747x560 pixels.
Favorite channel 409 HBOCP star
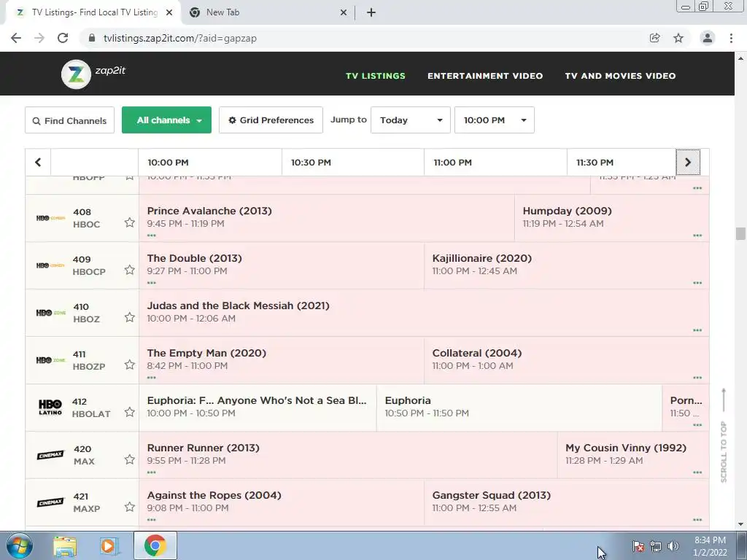[130, 270]
